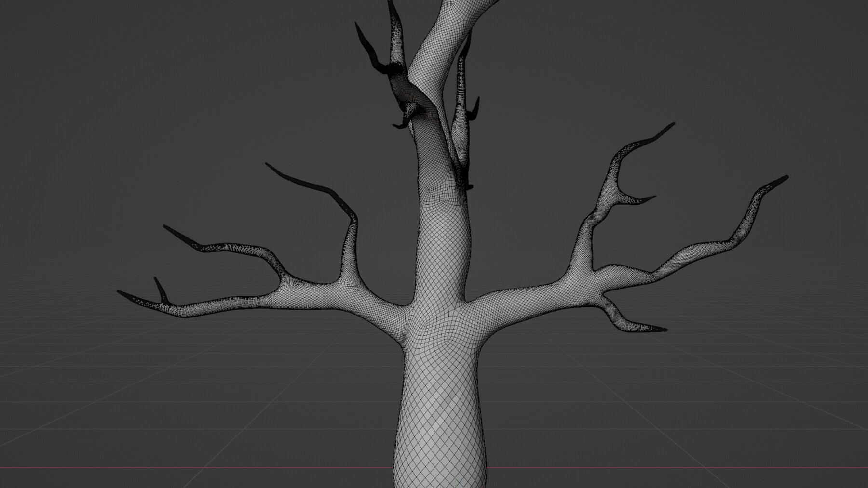This screenshot has width=868, height=488.
Task: Select the rightmost long branch
Action: click(752, 212)
